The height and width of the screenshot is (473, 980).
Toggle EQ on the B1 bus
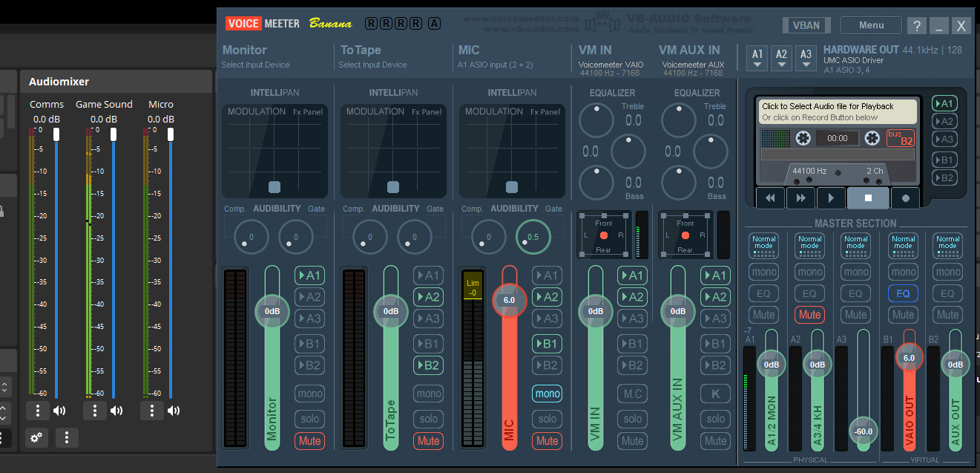tap(903, 293)
